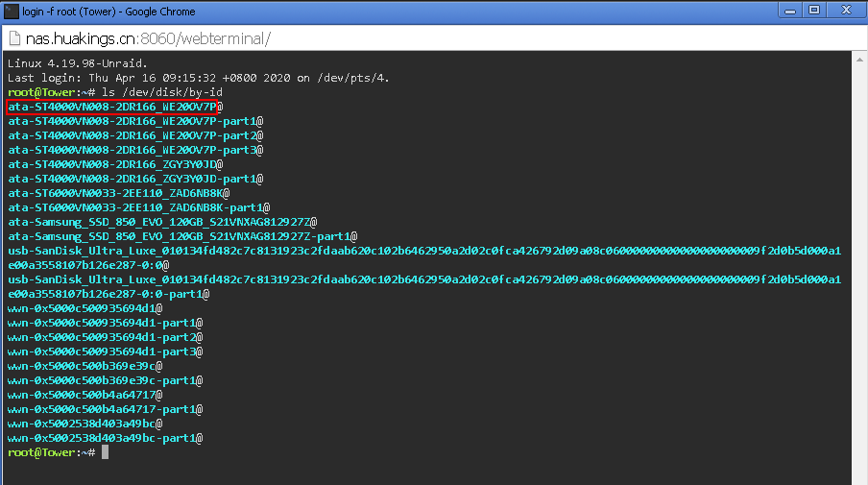Click the terminal icon in the title bar

[x=12, y=12]
